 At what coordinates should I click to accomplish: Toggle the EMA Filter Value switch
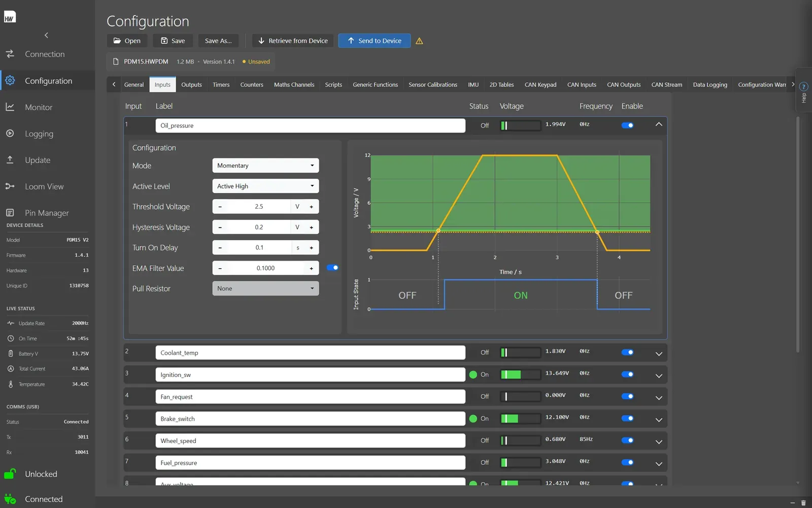[x=332, y=268]
